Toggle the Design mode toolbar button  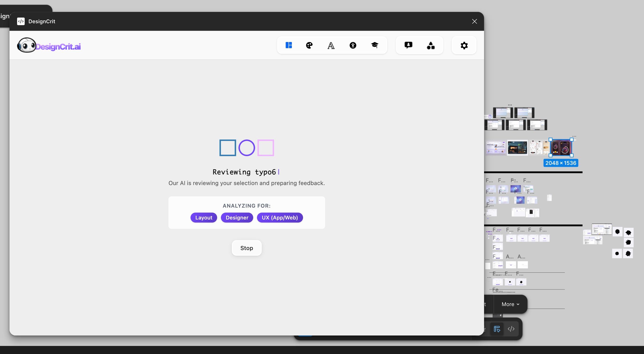(x=497, y=329)
